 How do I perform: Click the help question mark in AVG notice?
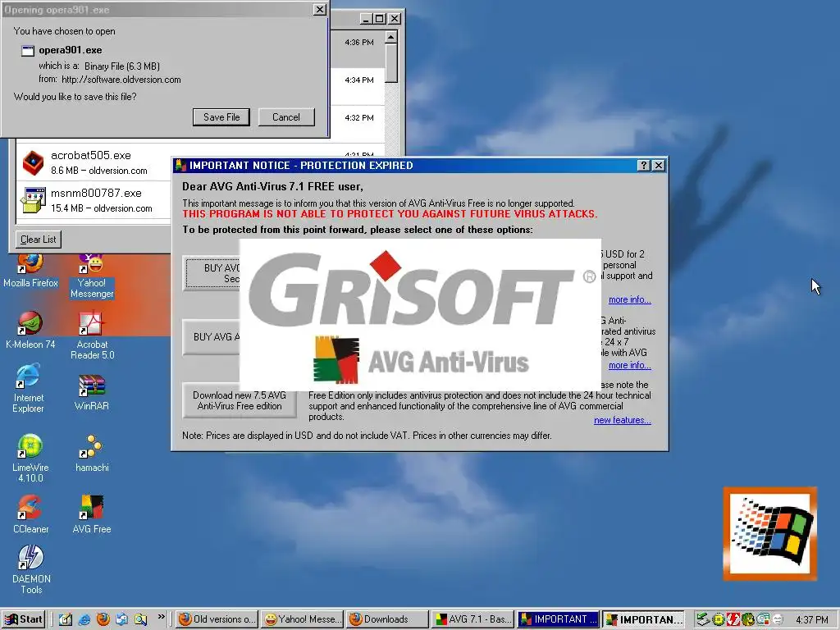(644, 165)
